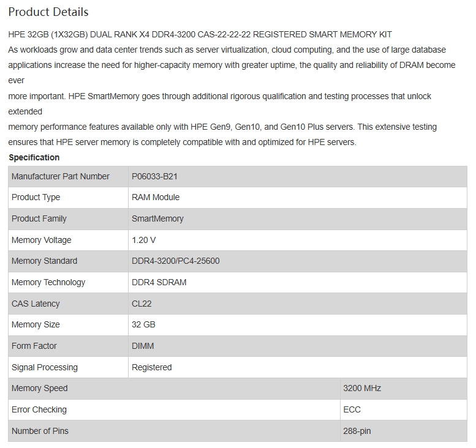This screenshot has width=476, height=448.
Task: Click the 3200 MHz memory speed value
Action: pos(362,388)
